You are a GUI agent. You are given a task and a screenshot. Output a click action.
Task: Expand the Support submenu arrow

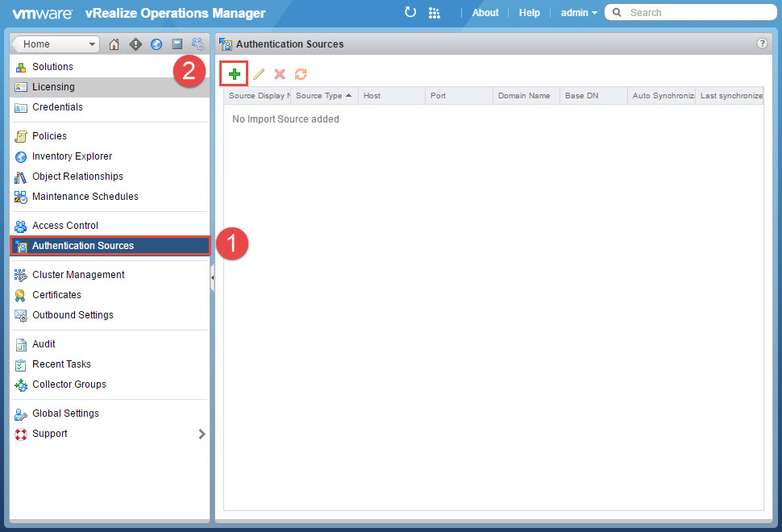202,434
